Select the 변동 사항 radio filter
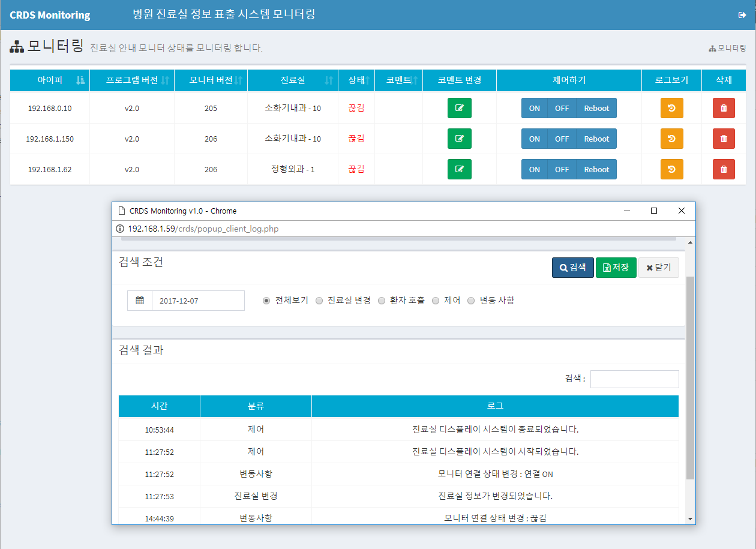Screen dimensions: 756x549 [x=471, y=301]
